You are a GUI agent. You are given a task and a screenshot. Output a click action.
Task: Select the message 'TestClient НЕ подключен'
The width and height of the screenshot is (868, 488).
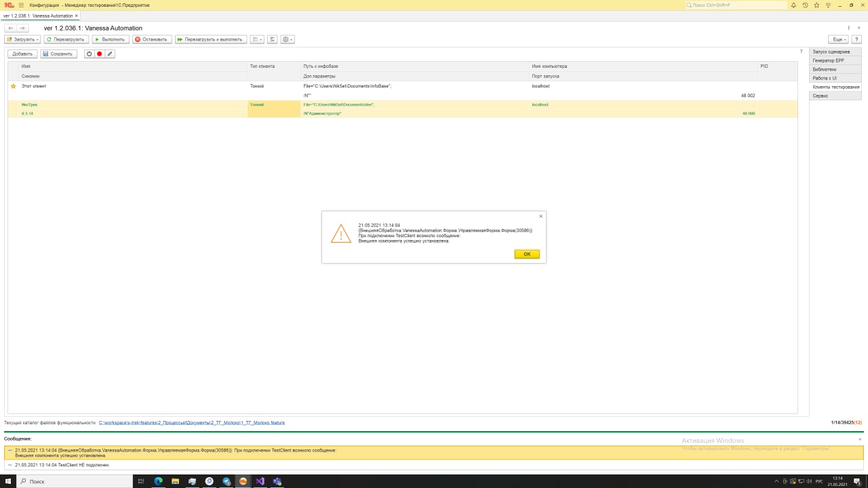[433, 465]
